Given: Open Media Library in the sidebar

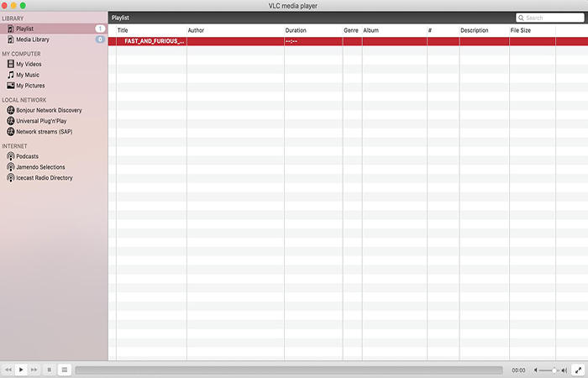Looking at the screenshot, I should [54, 39].
